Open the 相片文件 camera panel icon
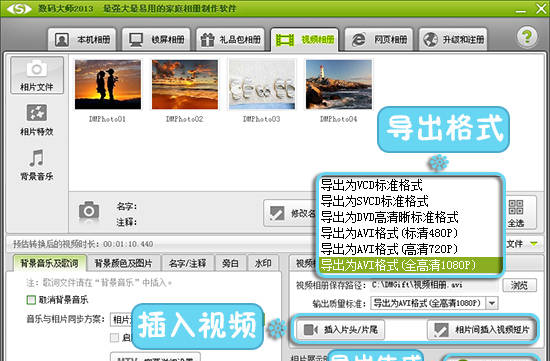The width and height of the screenshot is (550, 361). [37, 69]
